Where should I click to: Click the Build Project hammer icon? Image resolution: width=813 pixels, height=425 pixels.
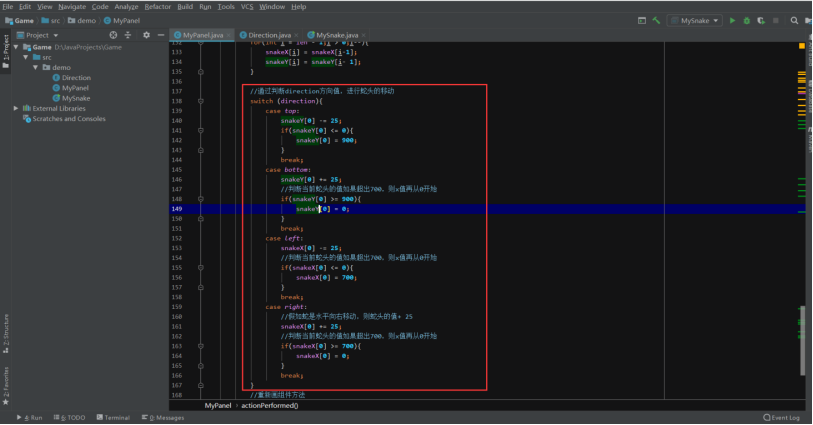point(656,21)
